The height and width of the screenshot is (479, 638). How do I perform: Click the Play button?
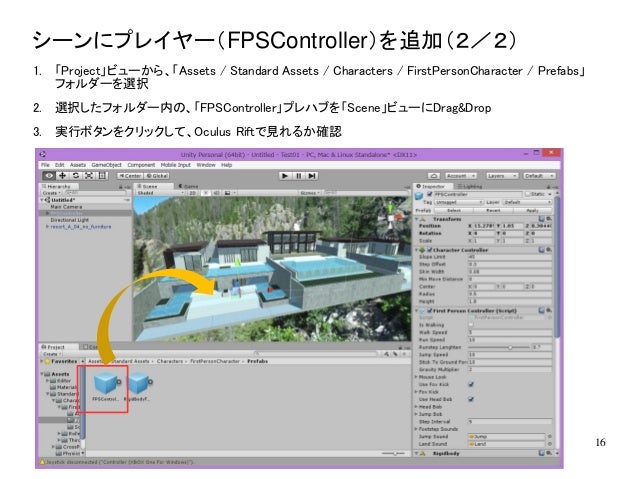pos(285,175)
